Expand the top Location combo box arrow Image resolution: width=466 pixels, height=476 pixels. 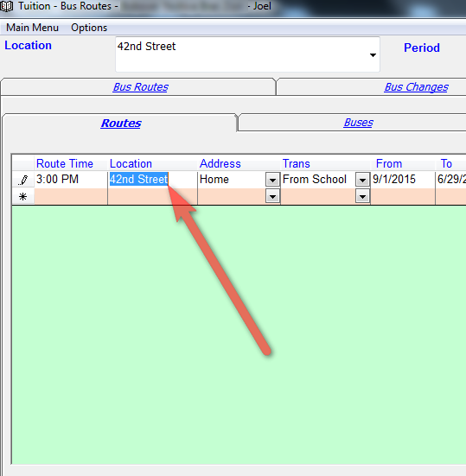[x=373, y=55]
